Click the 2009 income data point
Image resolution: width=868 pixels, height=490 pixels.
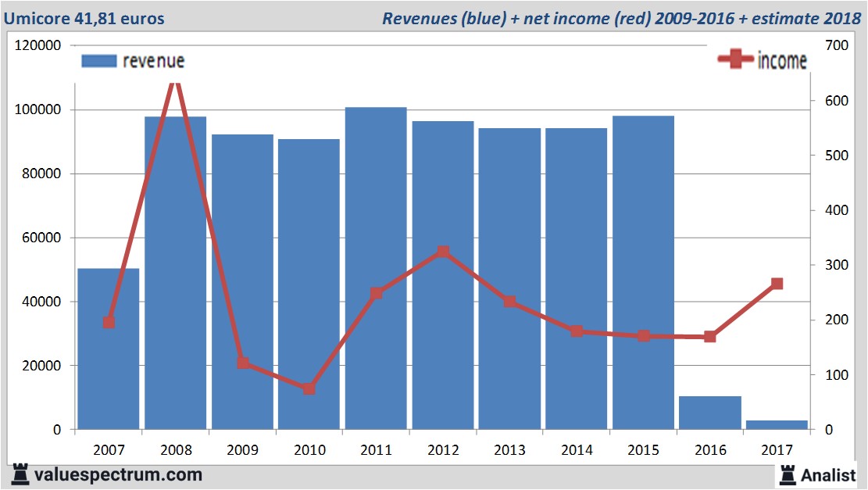242,363
